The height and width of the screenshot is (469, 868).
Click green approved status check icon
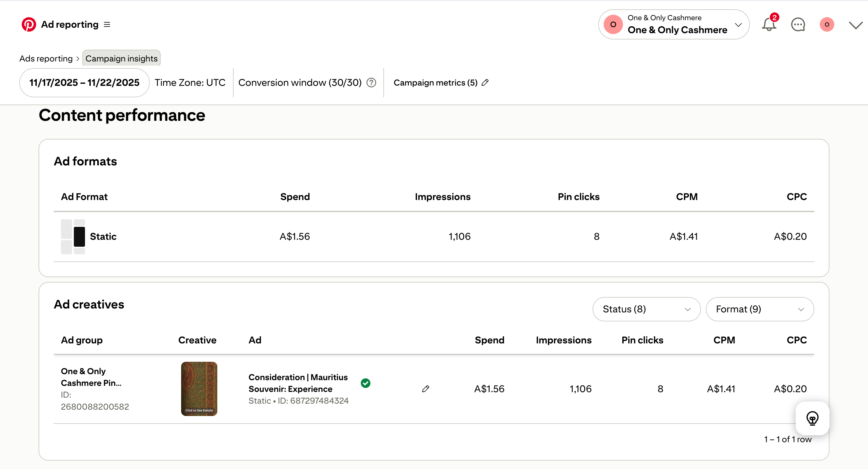click(x=365, y=383)
